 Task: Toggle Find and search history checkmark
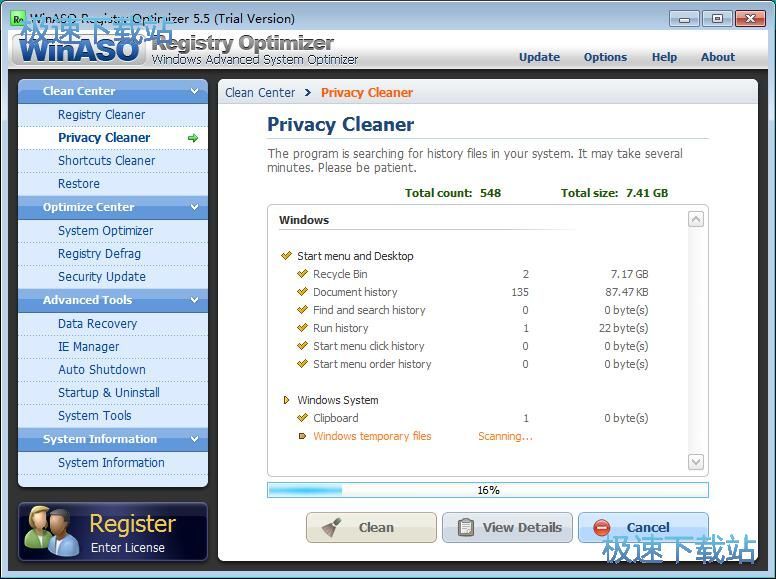pyautogui.click(x=302, y=310)
